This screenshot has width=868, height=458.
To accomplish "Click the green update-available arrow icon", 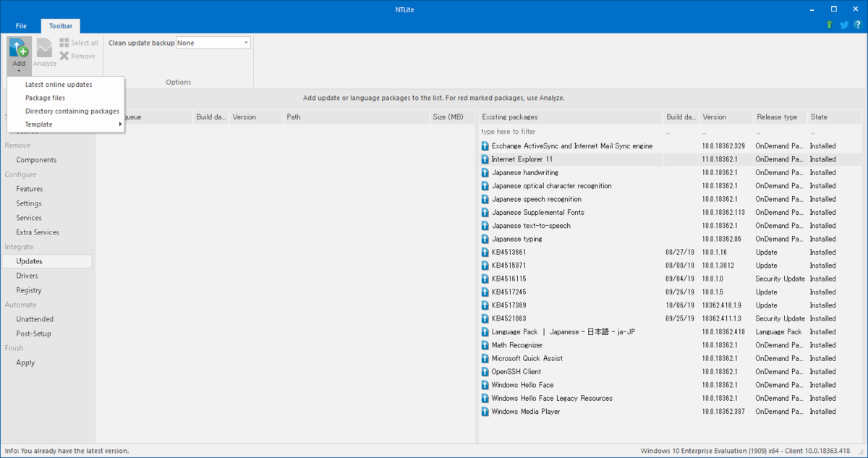I will [x=830, y=25].
